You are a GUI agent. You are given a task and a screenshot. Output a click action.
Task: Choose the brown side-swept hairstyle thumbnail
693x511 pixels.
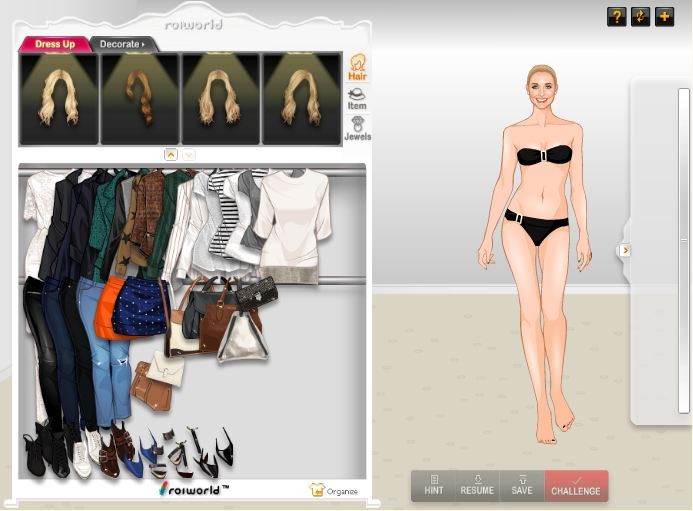click(x=139, y=98)
